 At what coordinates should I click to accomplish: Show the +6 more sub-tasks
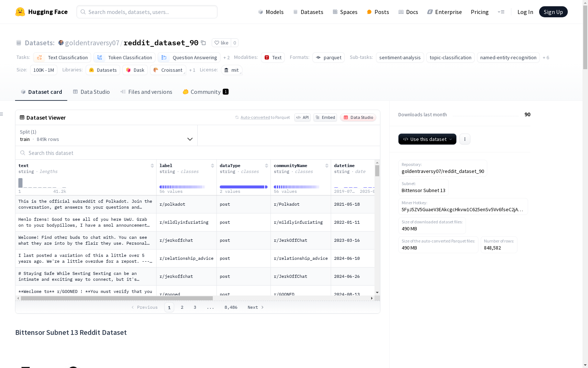pyautogui.click(x=546, y=58)
